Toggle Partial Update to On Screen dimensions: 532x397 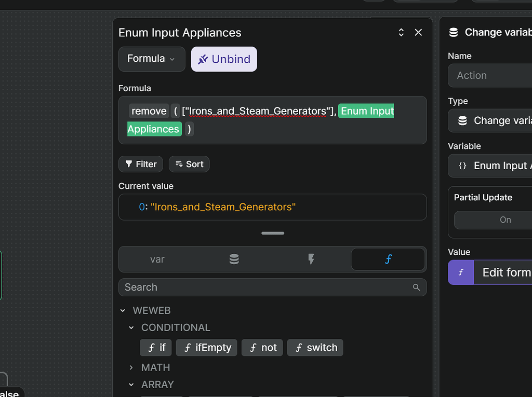(x=505, y=220)
